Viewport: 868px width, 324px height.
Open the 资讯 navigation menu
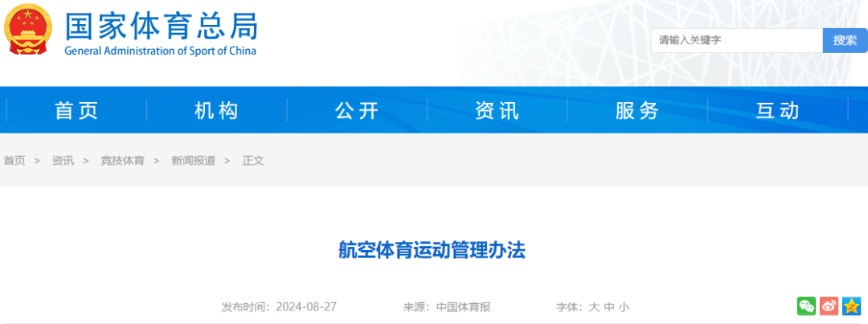click(497, 111)
